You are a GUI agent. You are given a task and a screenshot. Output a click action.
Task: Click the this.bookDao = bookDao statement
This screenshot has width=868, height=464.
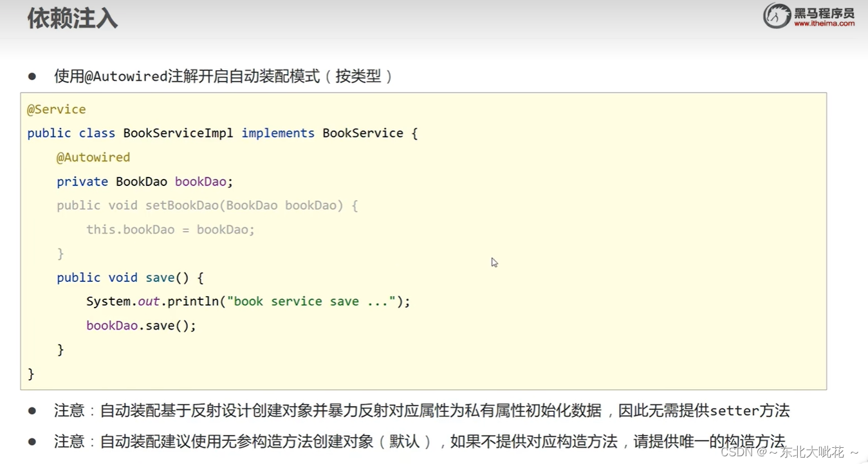click(171, 230)
